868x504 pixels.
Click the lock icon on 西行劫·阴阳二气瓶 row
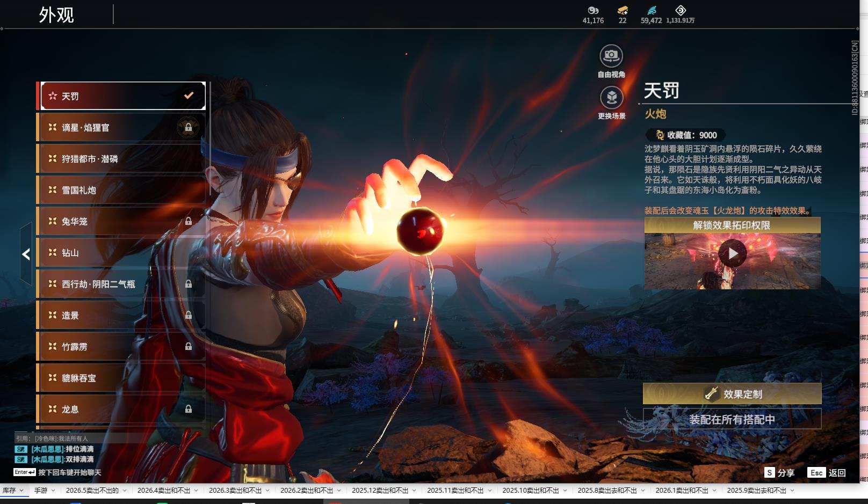(x=189, y=284)
